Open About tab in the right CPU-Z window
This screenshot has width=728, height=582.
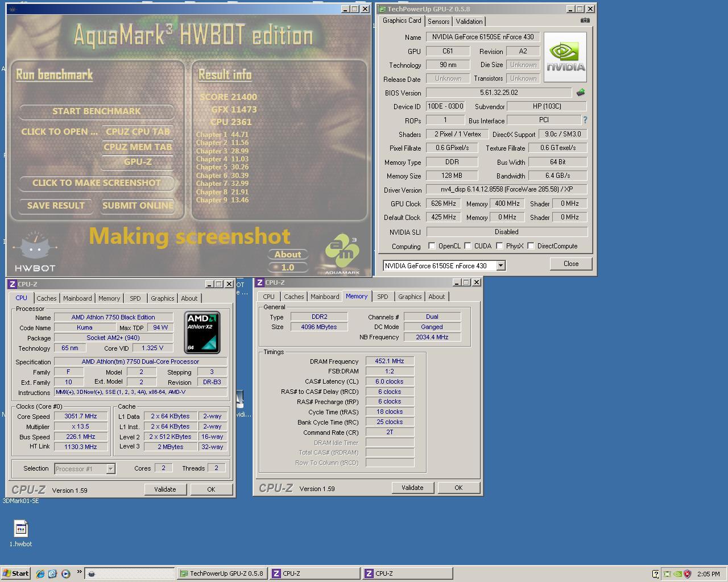(437, 297)
